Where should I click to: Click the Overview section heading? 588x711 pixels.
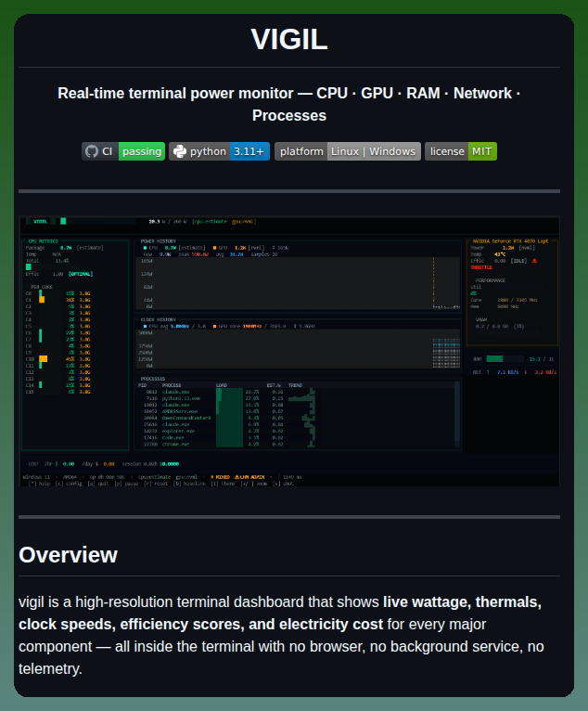click(68, 554)
